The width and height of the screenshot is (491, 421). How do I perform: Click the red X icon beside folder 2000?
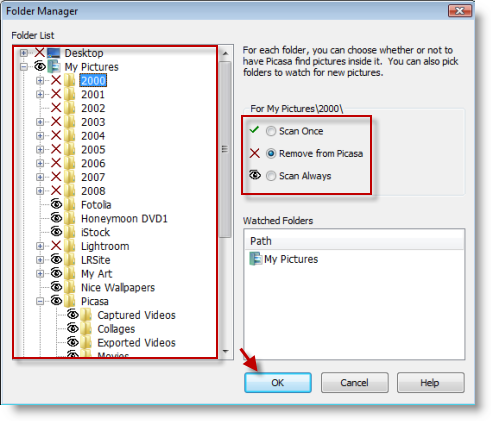point(56,80)
